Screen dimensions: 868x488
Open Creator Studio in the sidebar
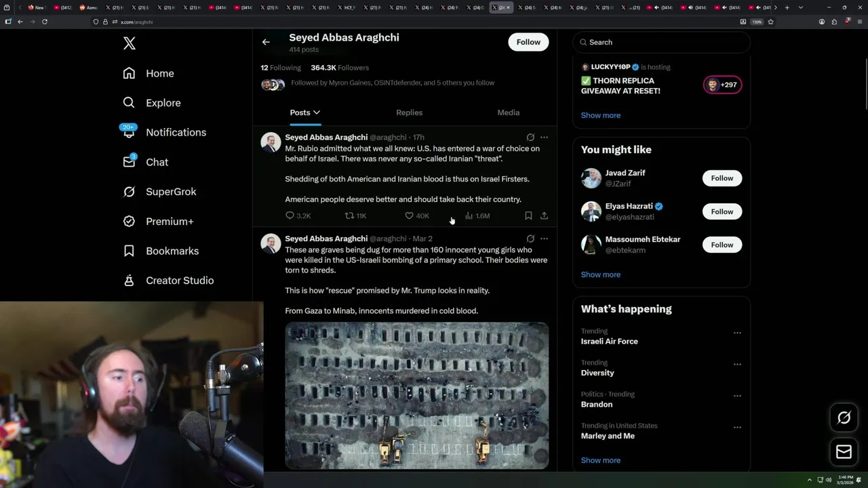(168, 281)
